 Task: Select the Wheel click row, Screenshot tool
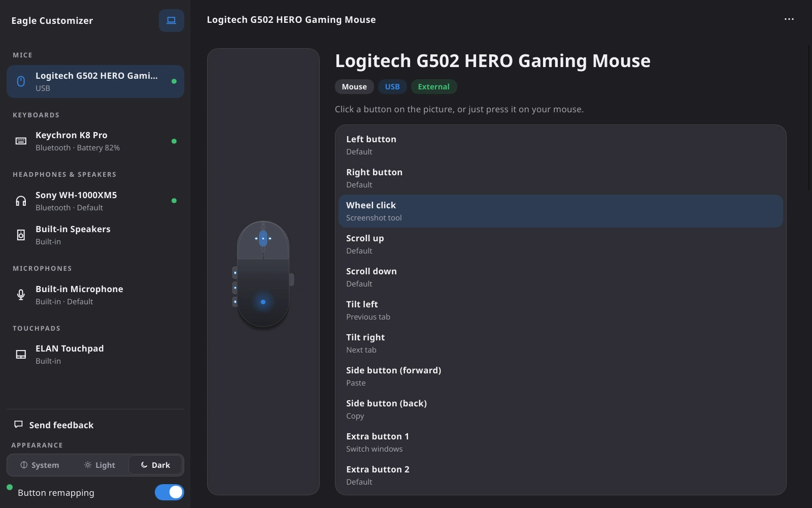[561, 211]
